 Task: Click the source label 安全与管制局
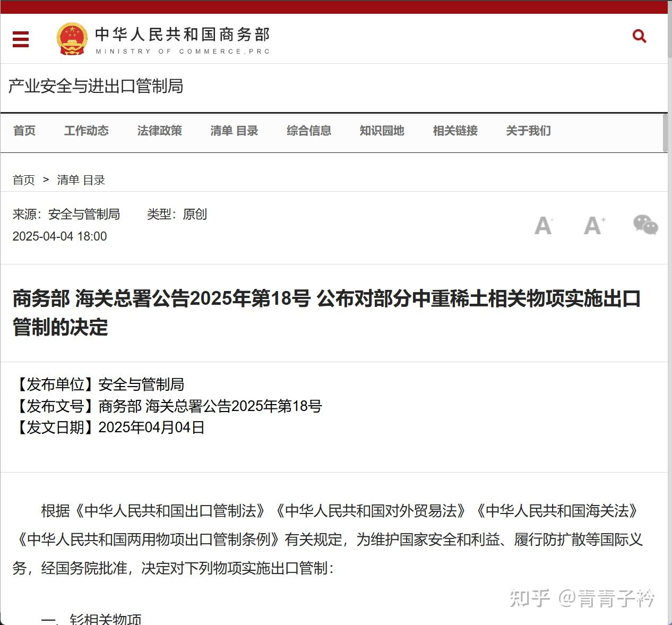[x=83, y=215]
